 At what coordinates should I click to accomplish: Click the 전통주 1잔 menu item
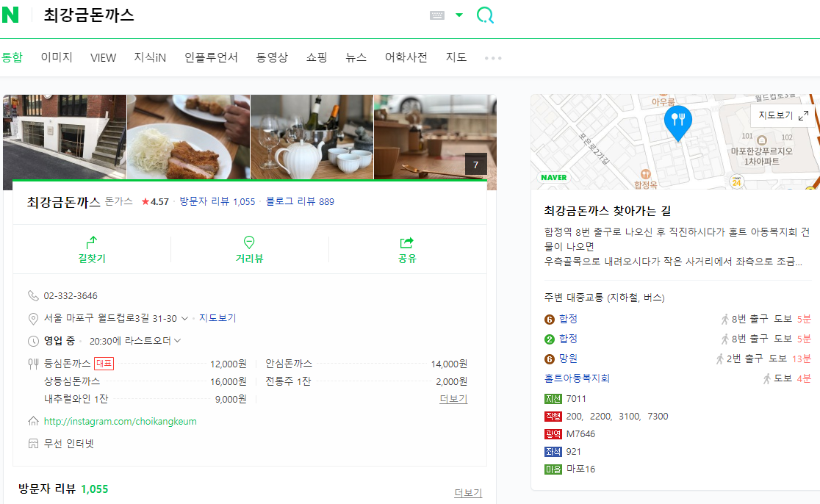click(288, 381)
